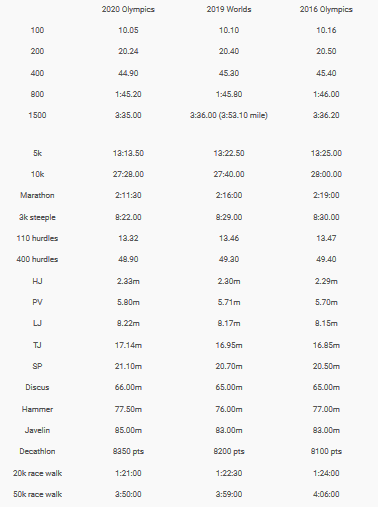Click the 10.05 value for 100
The height and width of the screenshot is (507, 378).
click(x=128, y=30)
